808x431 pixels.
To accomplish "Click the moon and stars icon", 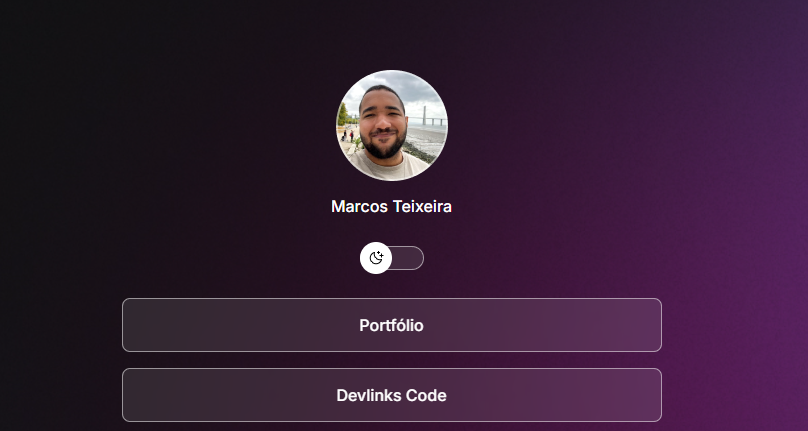I will click(x=376, y=258).
